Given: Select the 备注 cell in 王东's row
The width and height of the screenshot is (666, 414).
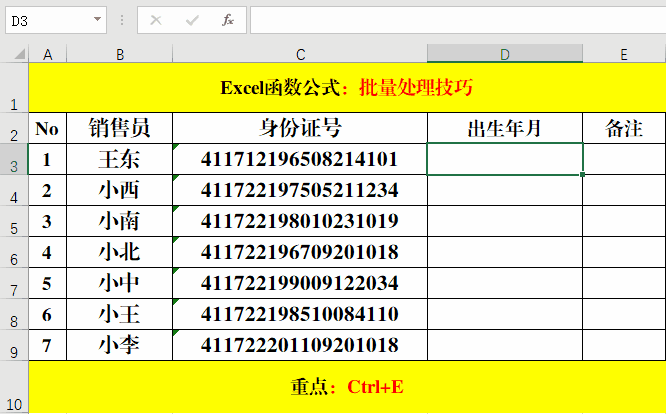Looking at the screenshot, I should click(x=624, y=159).
